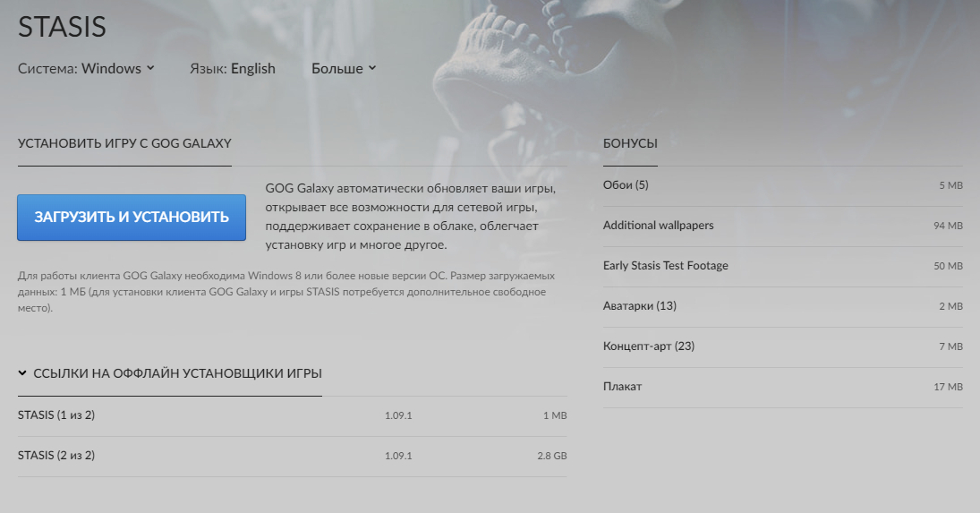Click the 1.09.1 version of STASIS (1 из 2)
The width and height of the screenshot is (980, 513).
click(x=398, y=415)
